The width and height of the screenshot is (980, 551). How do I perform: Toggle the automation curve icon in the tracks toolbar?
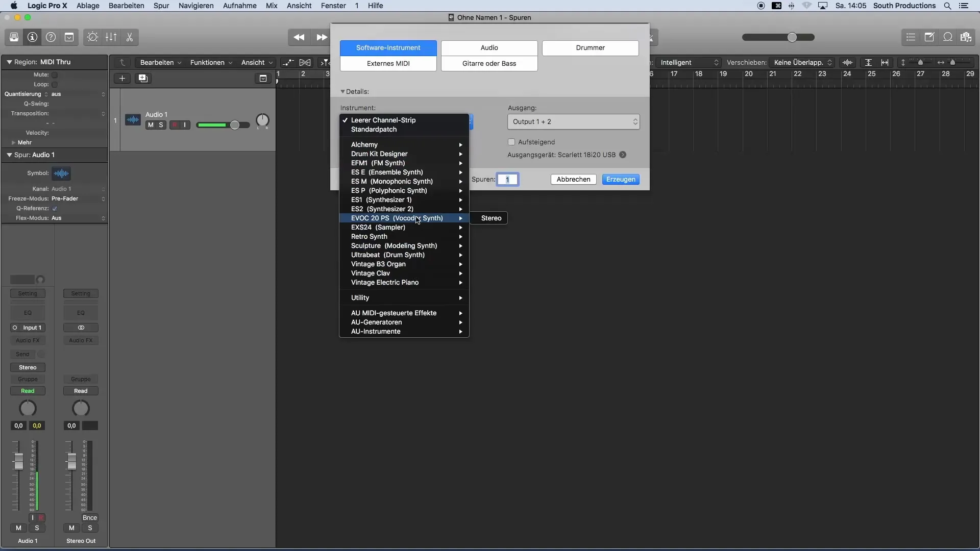(288, 62)
